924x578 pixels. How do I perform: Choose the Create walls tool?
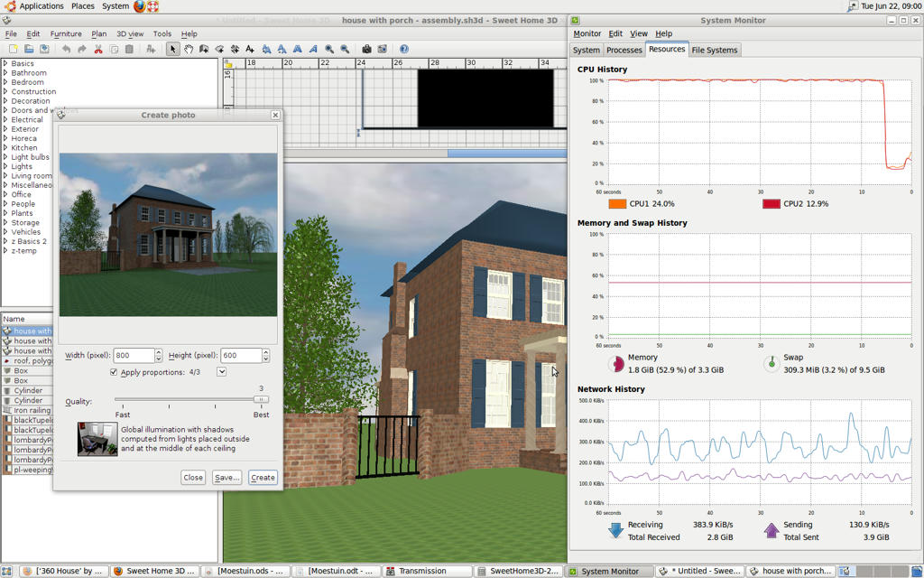click(x=204, y=49)
